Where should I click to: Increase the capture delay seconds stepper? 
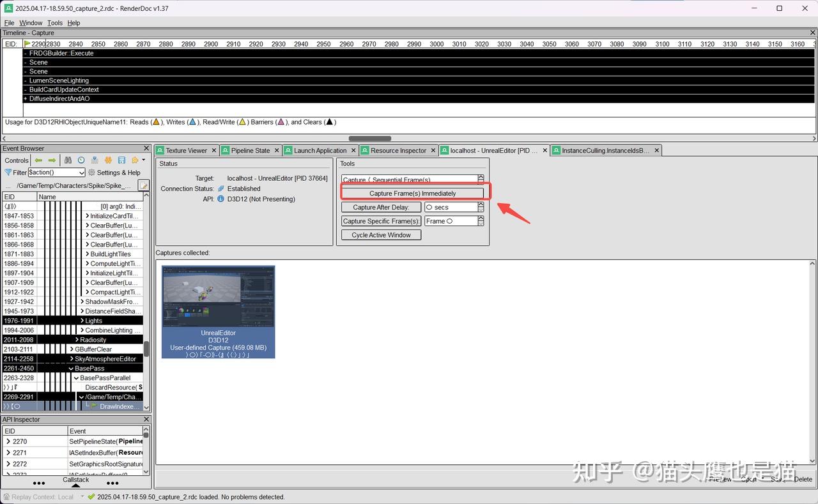tap(481, 204)
